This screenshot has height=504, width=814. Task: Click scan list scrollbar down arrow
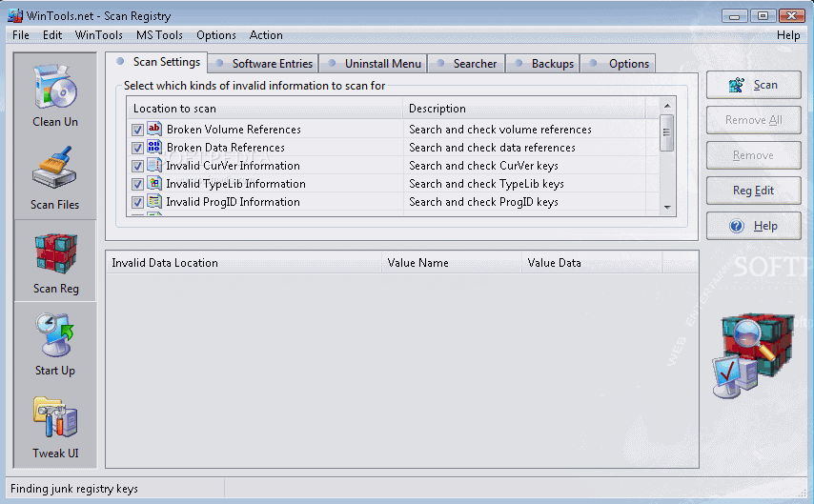point(667,207)
